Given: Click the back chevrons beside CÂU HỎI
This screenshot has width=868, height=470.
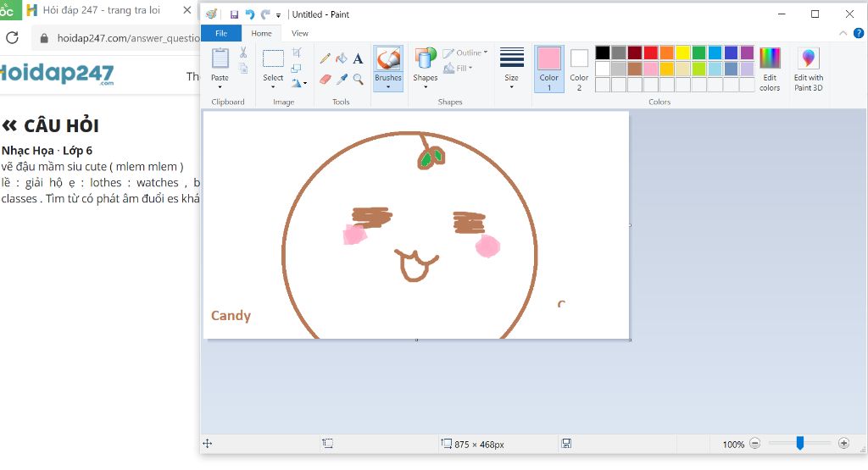Looking at the screenshot, I should (9, 125).
